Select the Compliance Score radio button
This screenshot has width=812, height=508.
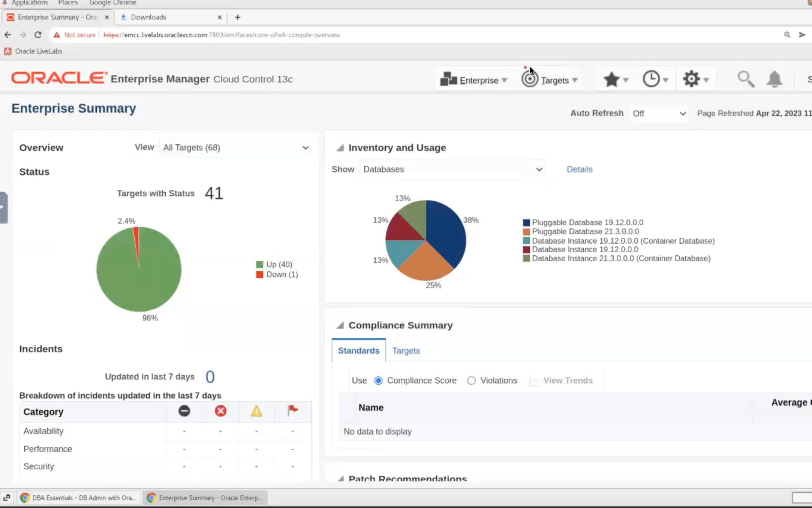tap(378, 381)
